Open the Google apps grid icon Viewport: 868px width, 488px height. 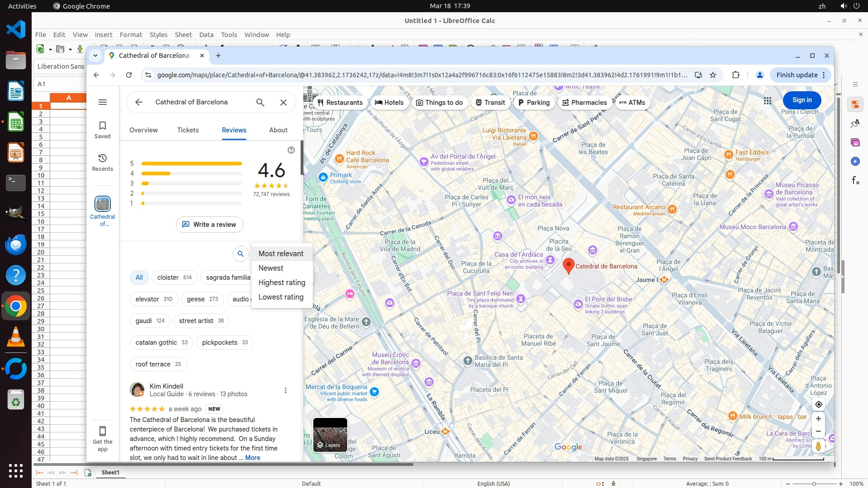click(x=768, y=100)
